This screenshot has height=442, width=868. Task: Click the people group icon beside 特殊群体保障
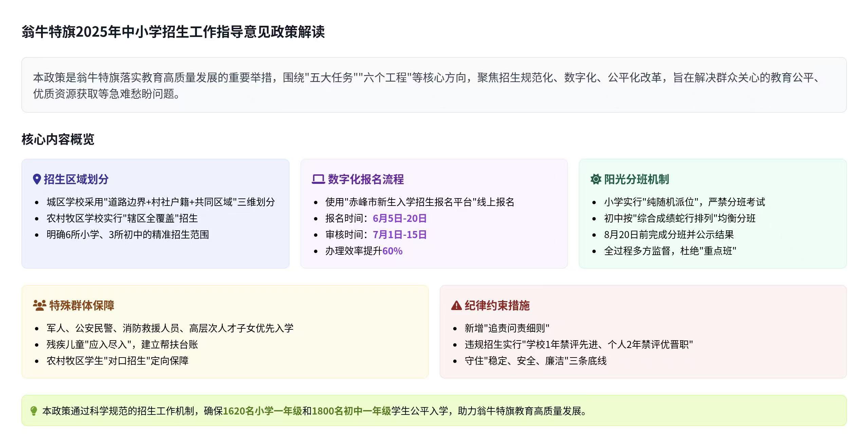(x=39, y=305)
